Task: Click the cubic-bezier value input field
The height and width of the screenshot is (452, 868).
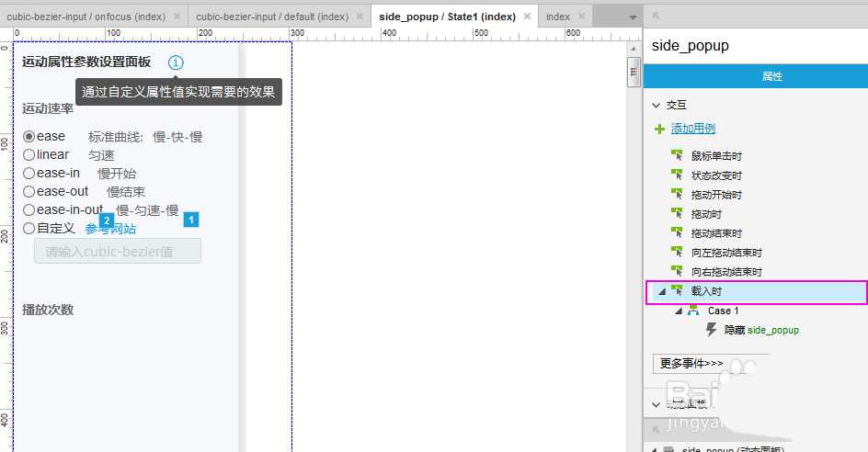Action: click(117, 252)
